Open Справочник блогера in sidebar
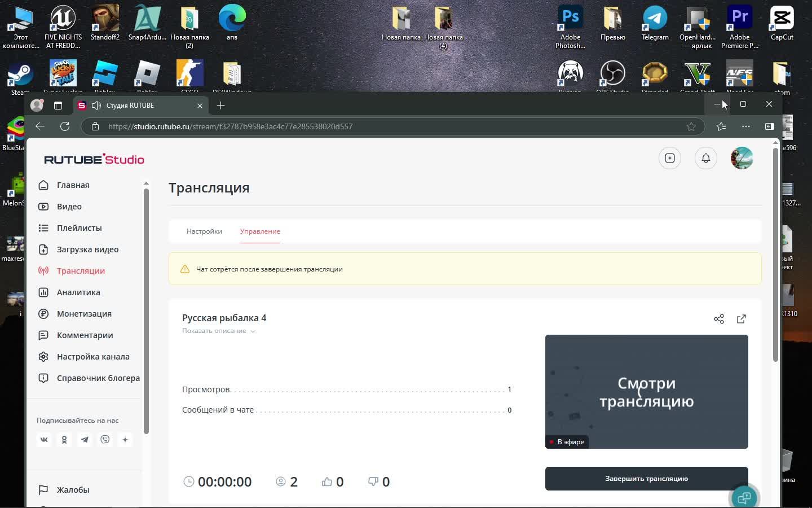The width and height of the screenshot is (812, 508). click(89, 378)
